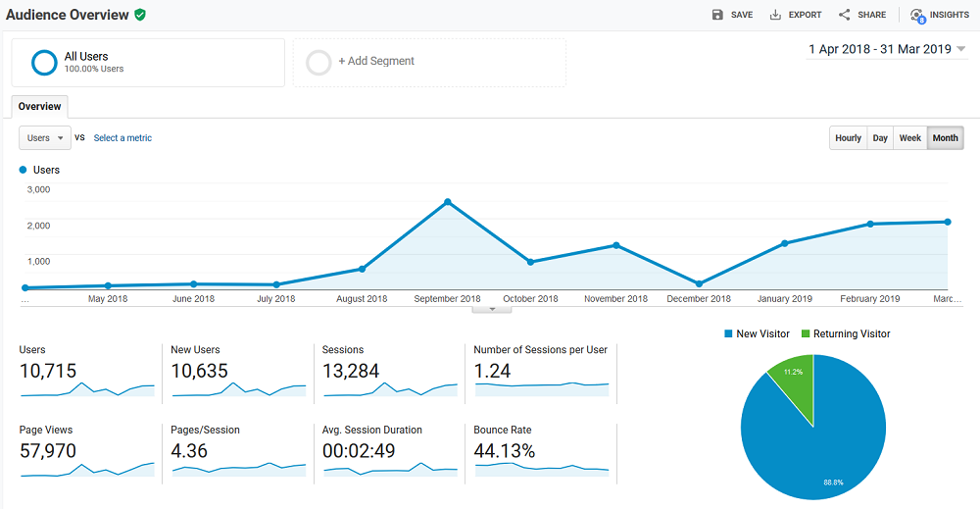980x509 pixels.
Task: Click the December 2018 data point
Action: pos(699,283)
